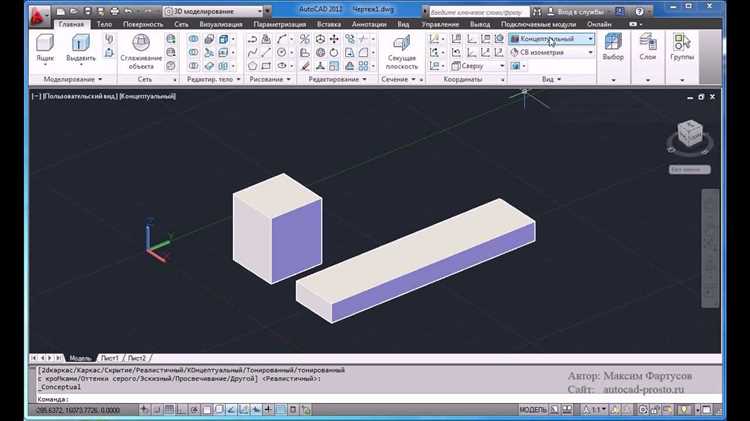The width and height of the screenshot is (750, 421).
Task: Switch to the Лист2 layout tab
Action: [x=137, y=358]
